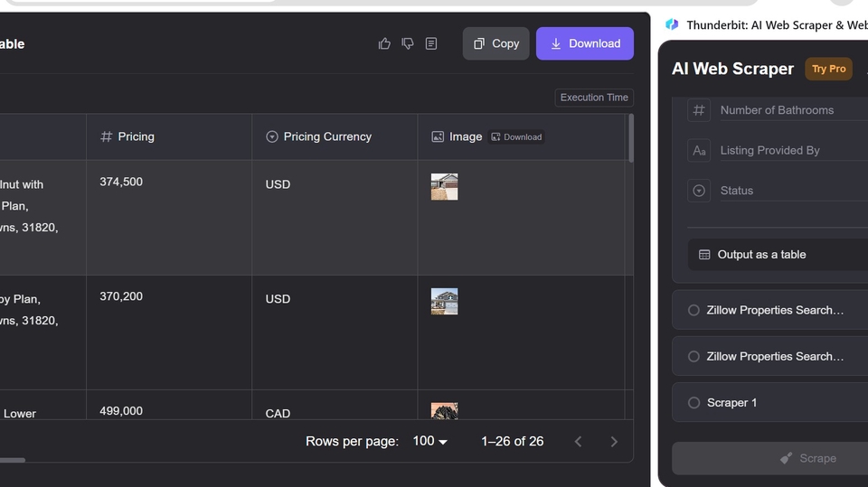The image size is (868, 487).
Task: Select the second Zillow Properties Search radio
Action: (x=693, y=357)
